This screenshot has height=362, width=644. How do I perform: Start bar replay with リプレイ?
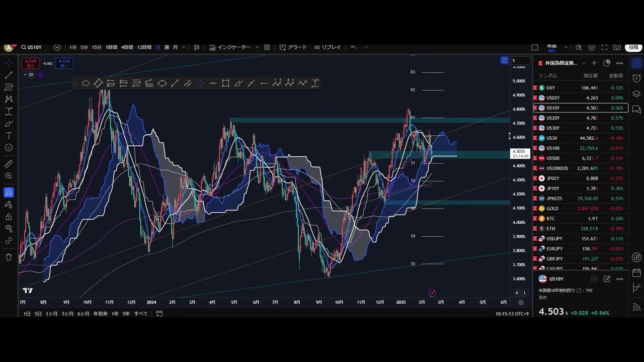[x=328, y=47]
